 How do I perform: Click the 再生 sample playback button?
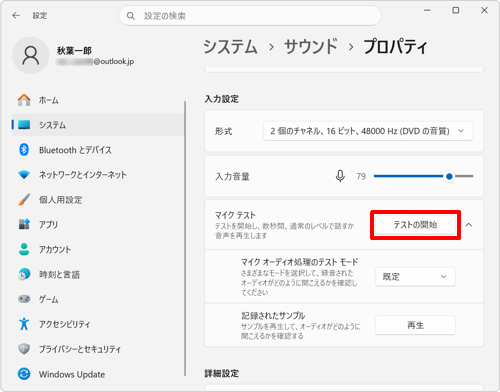415,325
